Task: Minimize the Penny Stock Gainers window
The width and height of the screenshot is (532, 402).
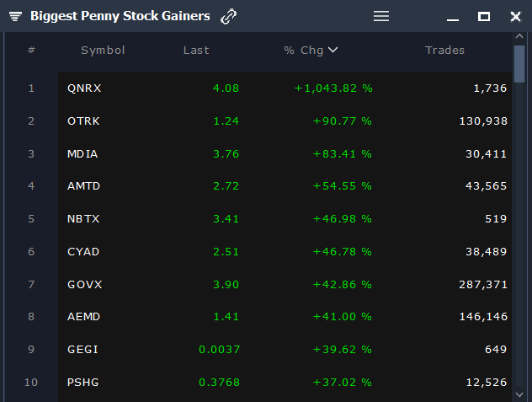Action: pos(453,17)
